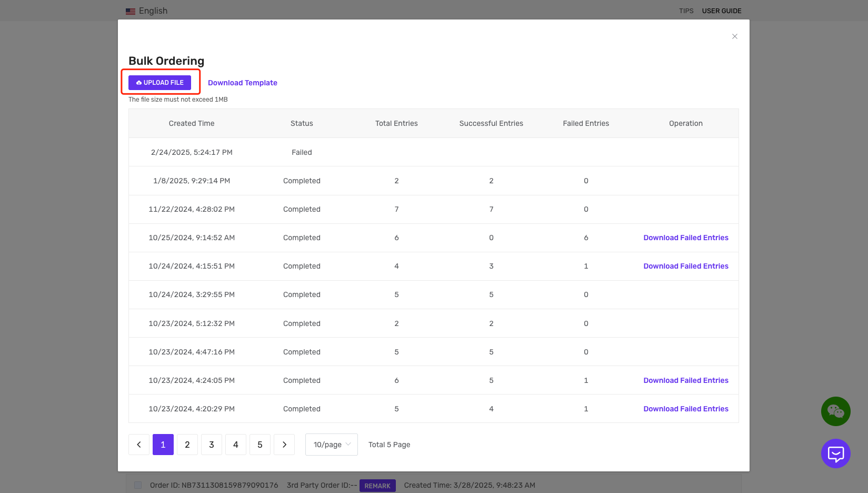868x493 pixels.
Task: Download failed entries for 10/24/2024 4:15:51 PM
Action: [x=685, y=266]
